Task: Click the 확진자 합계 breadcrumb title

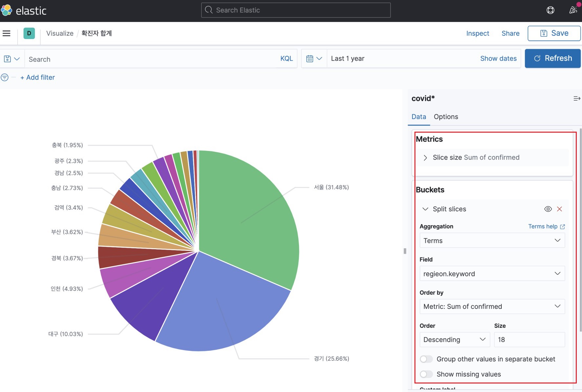Action: point(97,33)
